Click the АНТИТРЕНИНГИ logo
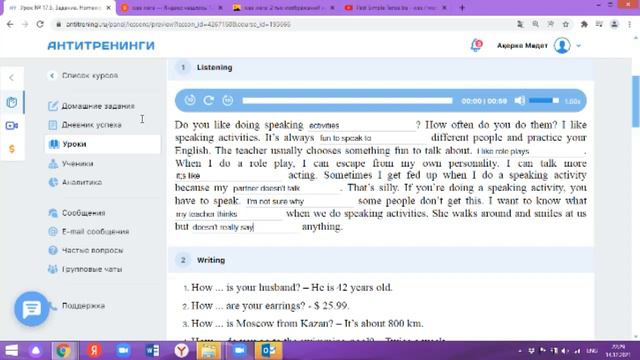Image resolution: width=640 pixels, height=360 pixels. [101, 45]
